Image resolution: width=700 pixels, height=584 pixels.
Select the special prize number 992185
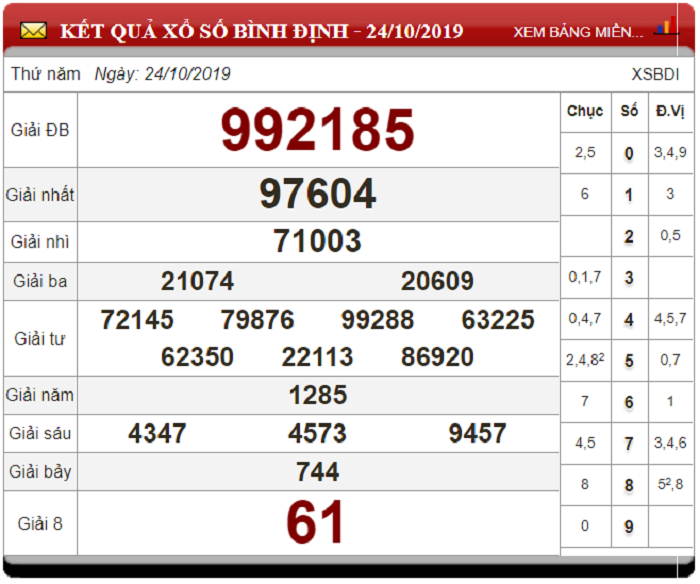pyautogui.click(x=318, y=129)
